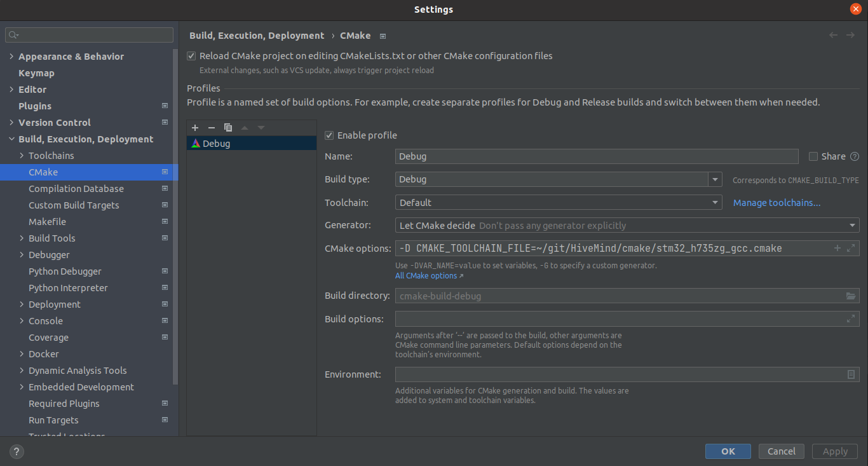Copy the selected CMake profile

[x=228, y=128]
